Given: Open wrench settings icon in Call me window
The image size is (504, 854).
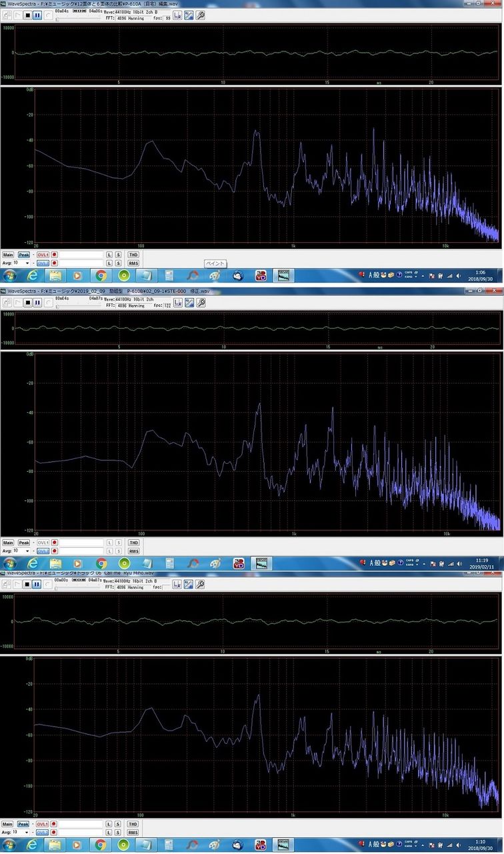Looking at the screenshot, I should [x=200, y=584].
